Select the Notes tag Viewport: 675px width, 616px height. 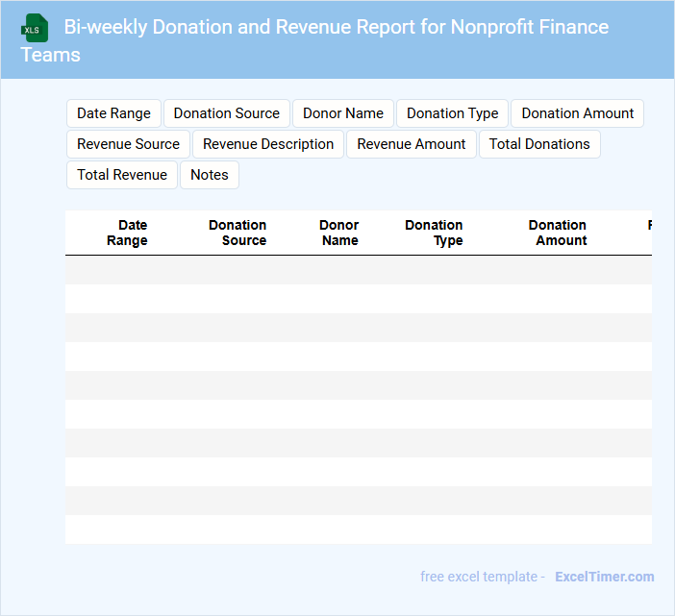pos(209,175)
